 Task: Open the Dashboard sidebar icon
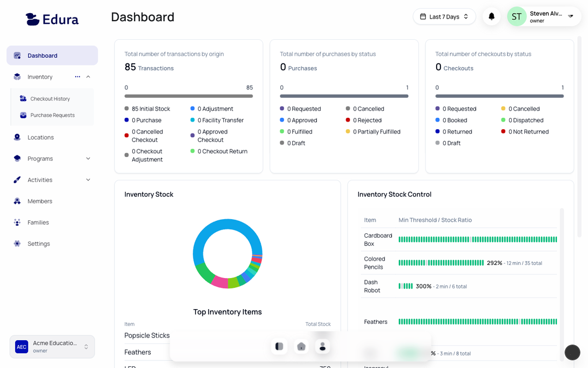tap(18, 56)
